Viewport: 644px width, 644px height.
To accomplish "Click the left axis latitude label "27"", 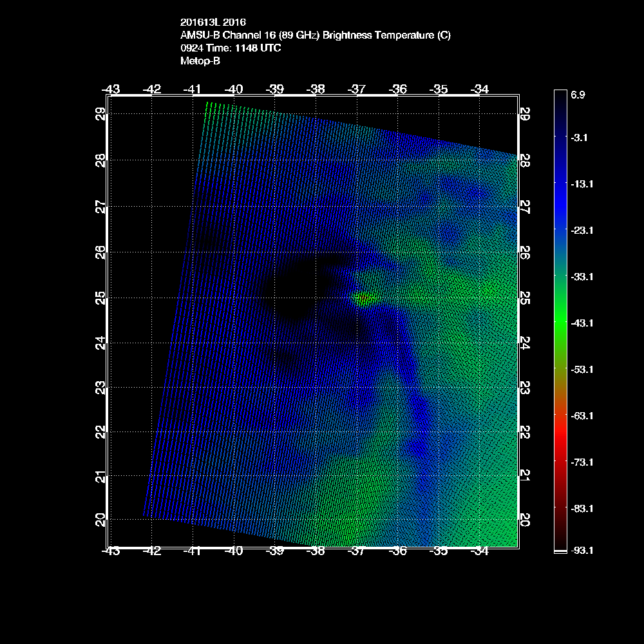I will coord(100,207).
